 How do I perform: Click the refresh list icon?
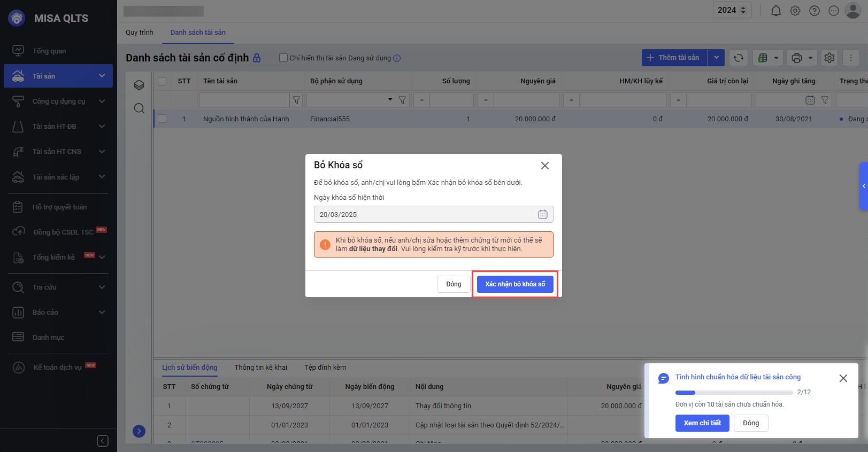(738, 58)
